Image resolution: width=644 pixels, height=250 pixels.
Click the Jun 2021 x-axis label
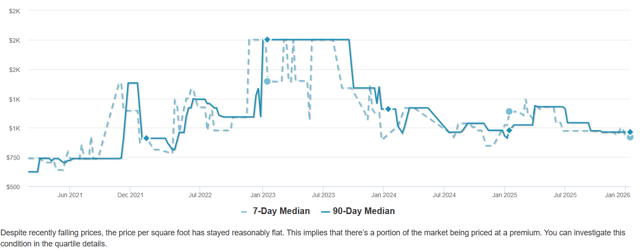tap(70, 194)
